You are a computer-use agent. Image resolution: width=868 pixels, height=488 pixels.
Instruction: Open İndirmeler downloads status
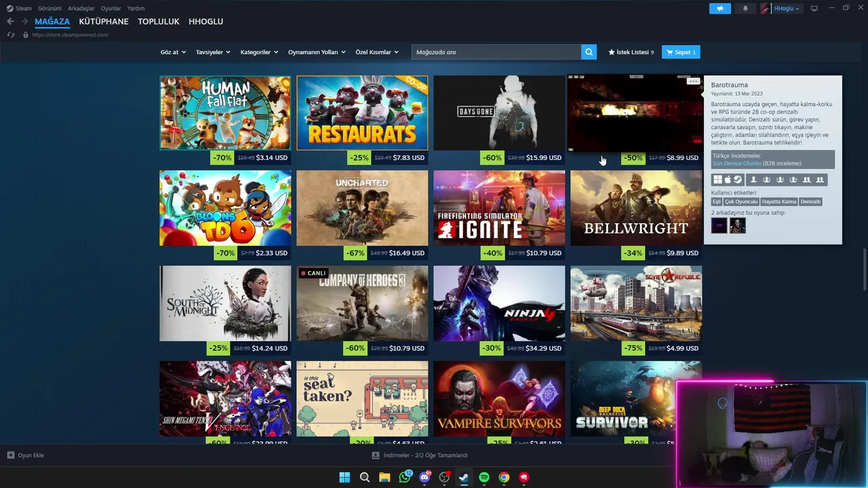[420, 455]
